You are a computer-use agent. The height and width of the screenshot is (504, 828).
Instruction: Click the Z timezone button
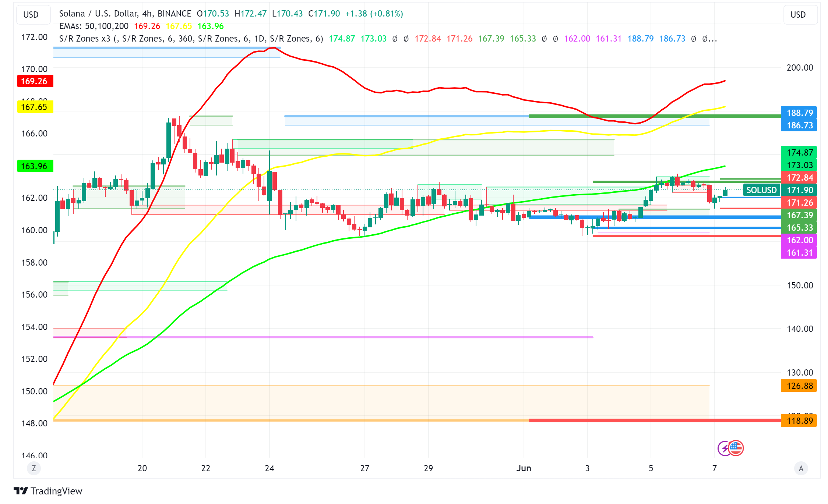click(x=34, y=468)
